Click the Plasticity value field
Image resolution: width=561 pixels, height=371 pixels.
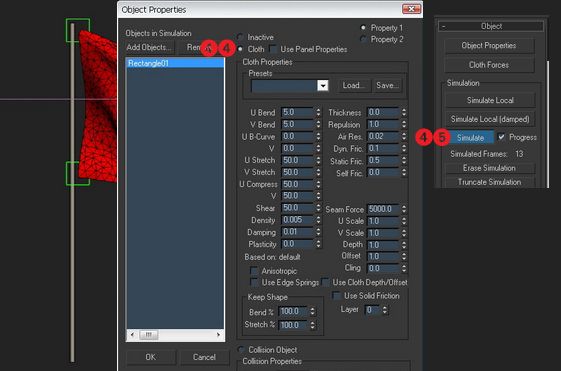[x=298, y=244]
